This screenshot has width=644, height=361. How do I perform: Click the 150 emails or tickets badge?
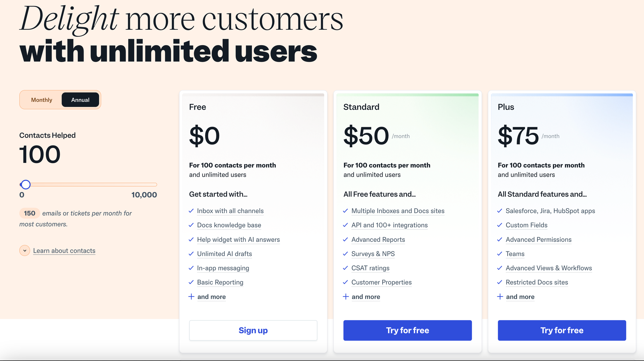[x=30, y=213]
